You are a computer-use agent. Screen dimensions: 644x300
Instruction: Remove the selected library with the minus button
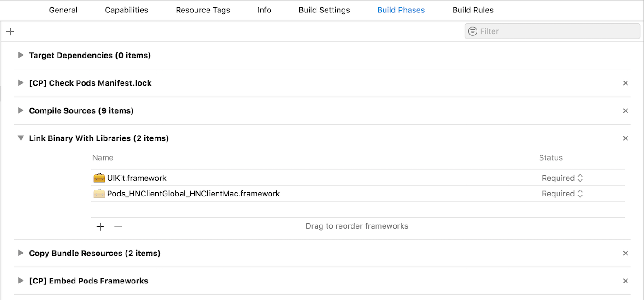(x=118, y=226)
